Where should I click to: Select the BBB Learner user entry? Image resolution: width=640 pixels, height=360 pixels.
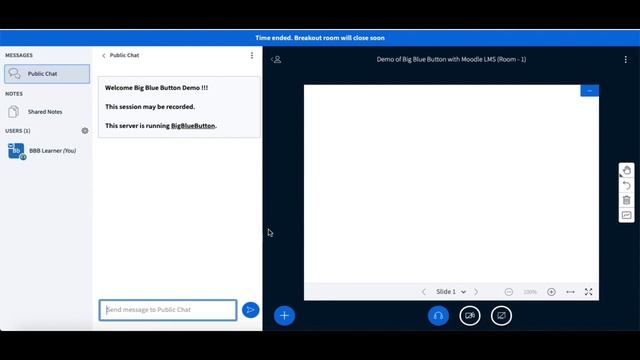pos(42,151)
